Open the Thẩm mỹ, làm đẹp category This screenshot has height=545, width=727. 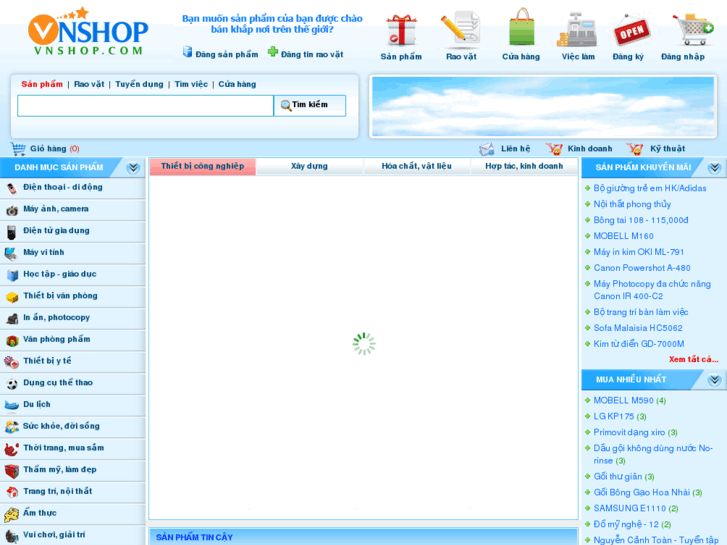[60, 469]
